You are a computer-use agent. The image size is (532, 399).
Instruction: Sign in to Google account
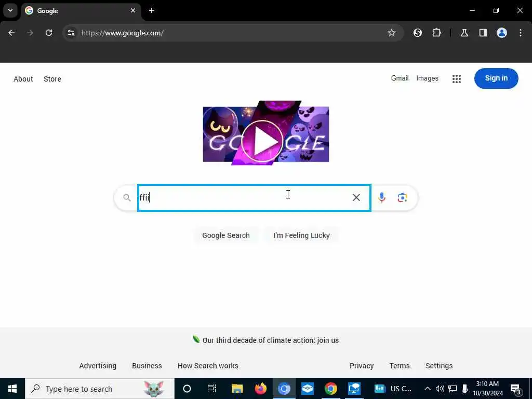(x=496, y=78)
